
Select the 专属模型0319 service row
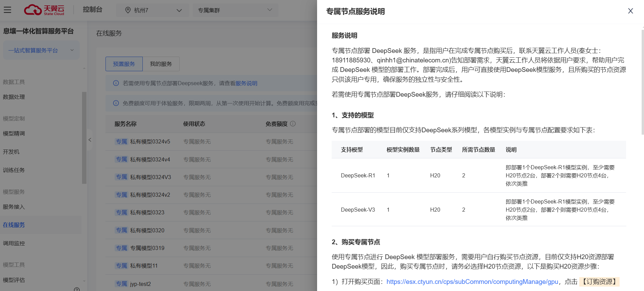[211, 248]
